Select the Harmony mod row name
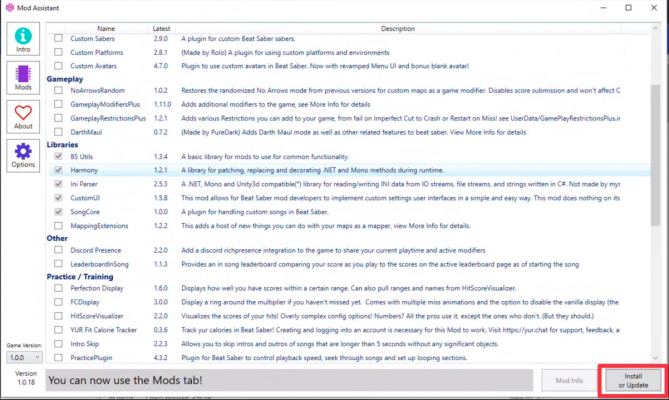The image size is (669, 400). point(84,170)
